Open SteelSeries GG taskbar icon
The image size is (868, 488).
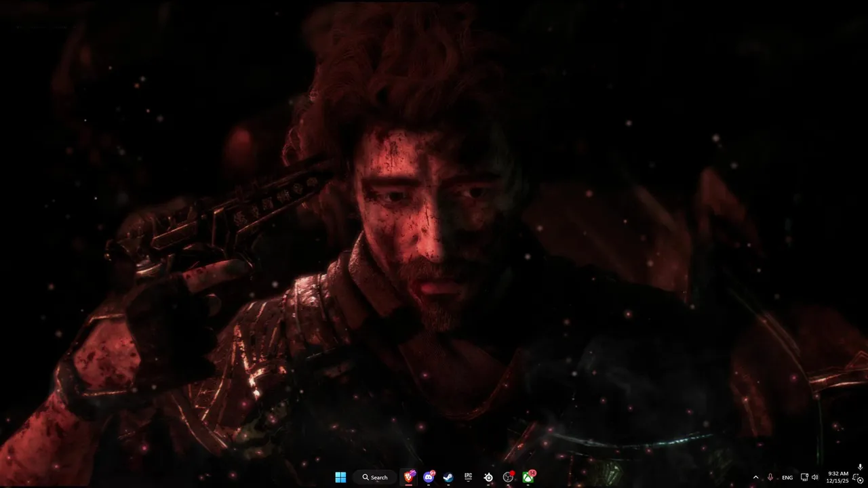coord(488,477)
